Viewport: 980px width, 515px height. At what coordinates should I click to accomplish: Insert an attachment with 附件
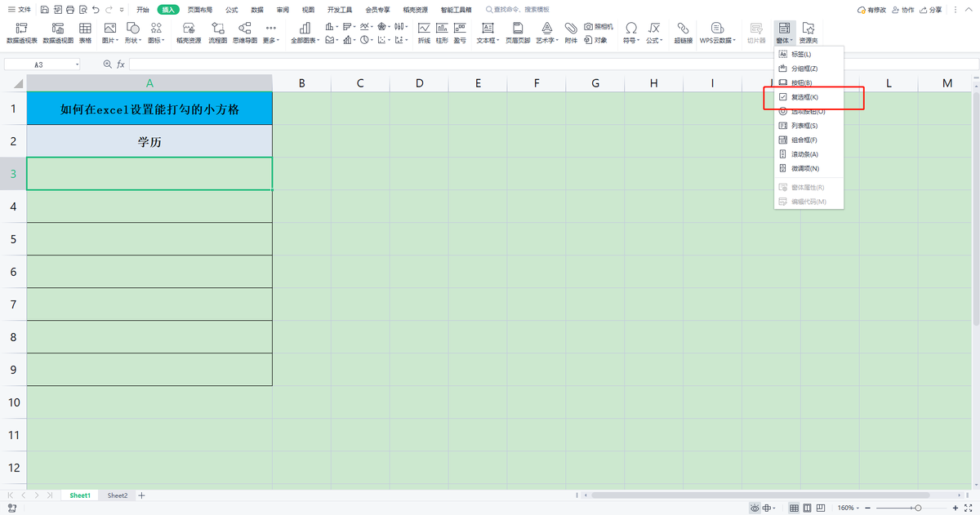click(x=571, y=33)
